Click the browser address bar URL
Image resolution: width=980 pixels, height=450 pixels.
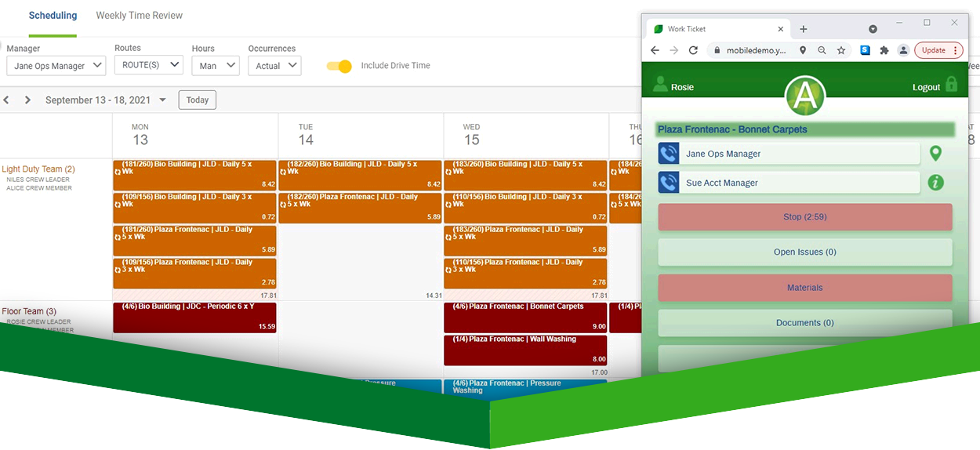[757, 50]
